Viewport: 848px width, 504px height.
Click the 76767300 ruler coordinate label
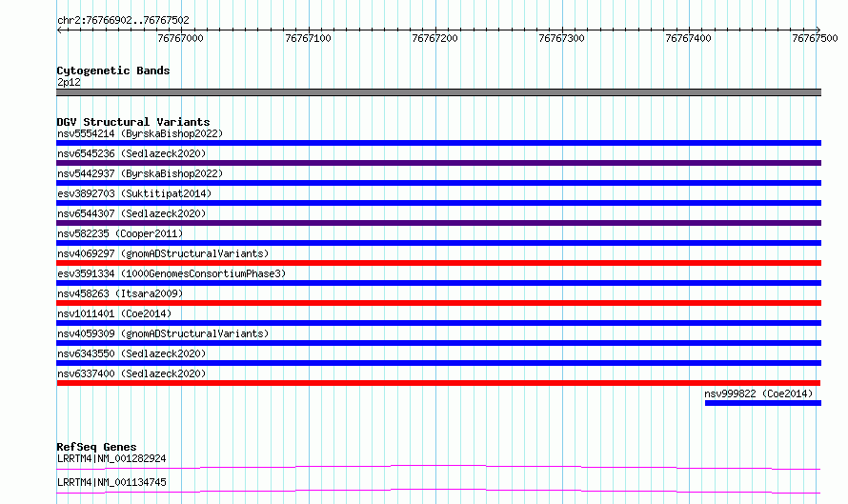561,38
